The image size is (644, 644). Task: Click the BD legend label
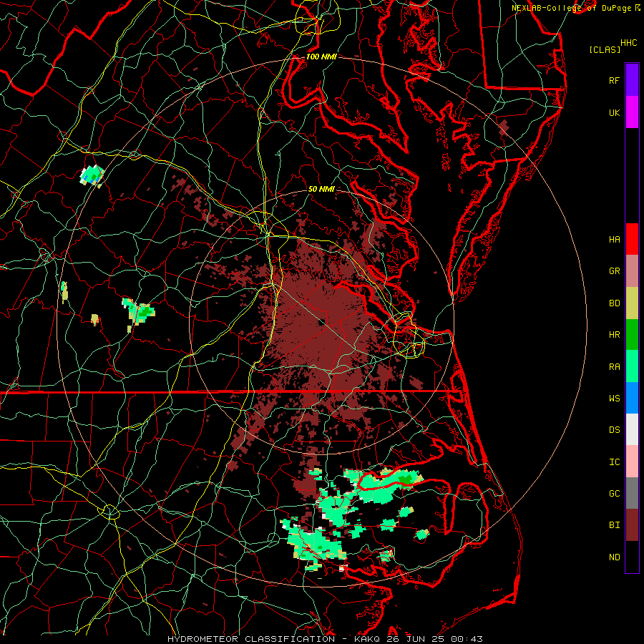point(614,303)
